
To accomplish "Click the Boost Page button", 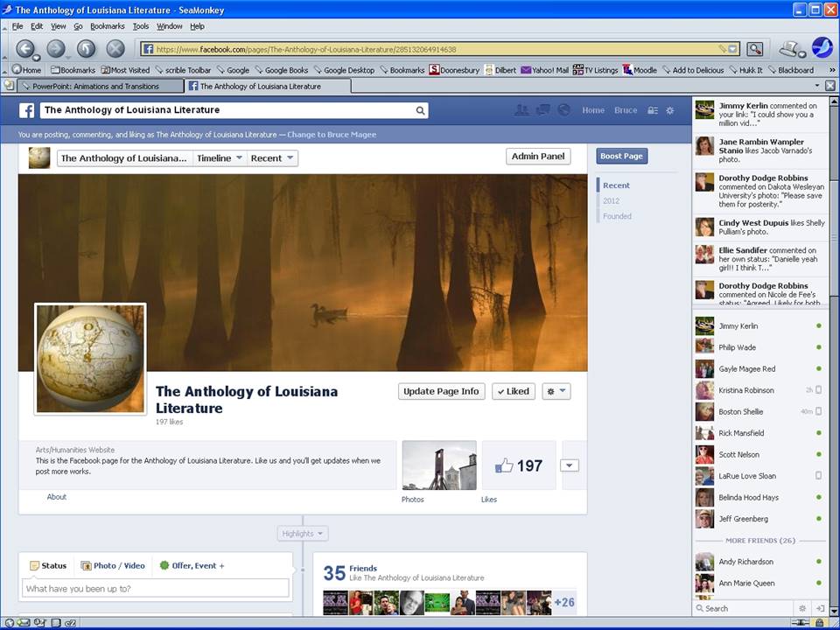I will 621,157.
